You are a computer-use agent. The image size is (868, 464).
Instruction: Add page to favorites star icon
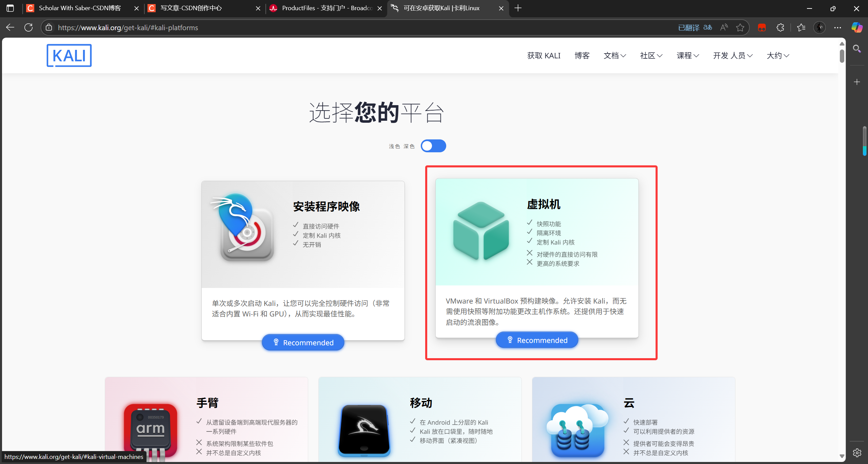pyautogui.click(x=740, y=27)
